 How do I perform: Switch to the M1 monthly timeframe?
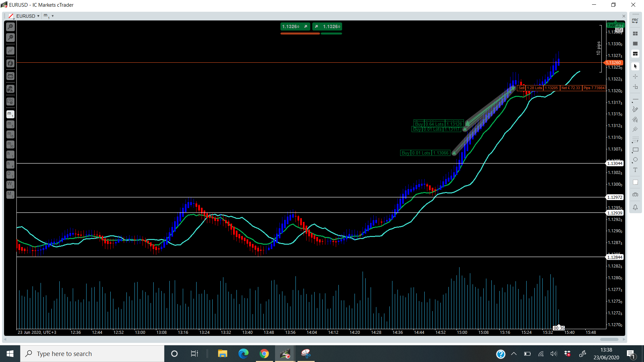click(x=10, y=194)
